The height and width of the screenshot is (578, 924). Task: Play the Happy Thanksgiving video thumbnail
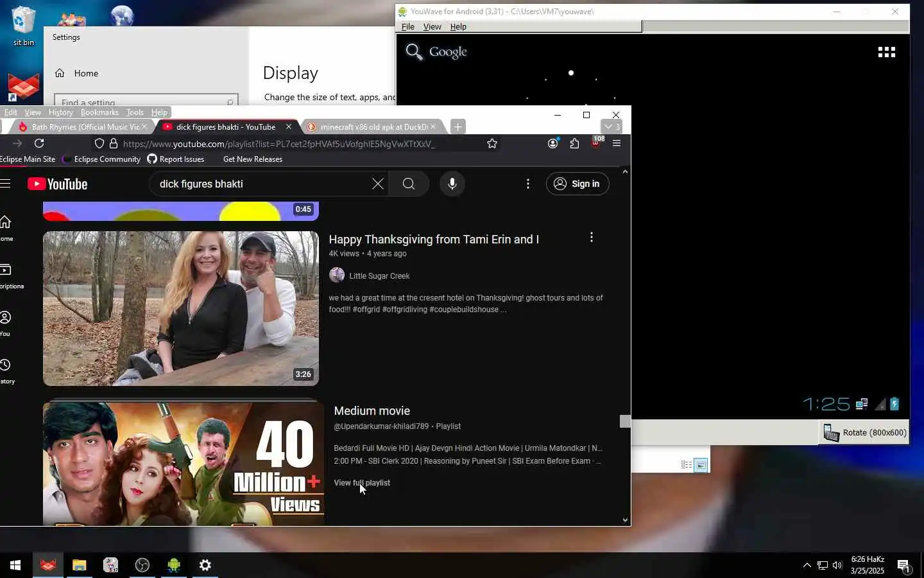[181, 308]
